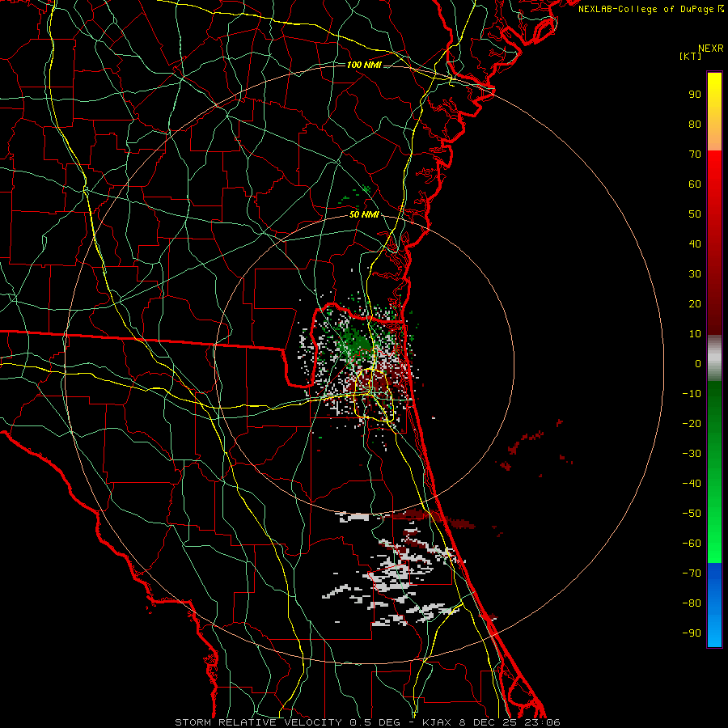The height and width of the screenshot is (728, 728).
Task: Click the 23:06 timestamp in the caption
Action: [x=541, y=722]
